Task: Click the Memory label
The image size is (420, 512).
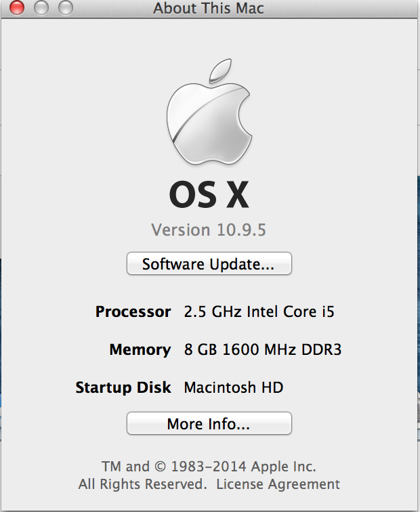Action: click(x=140, y=350)
